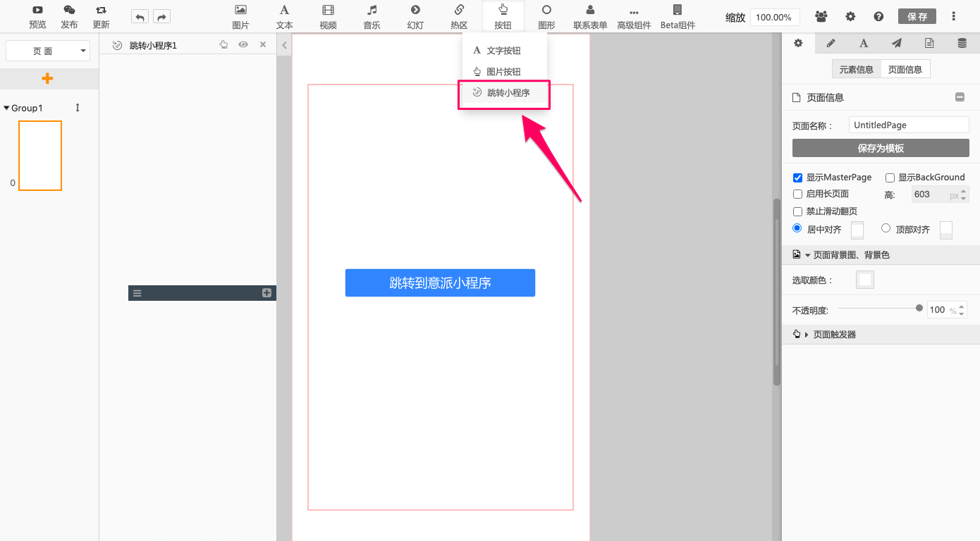The width and height of the screenshot is (980, 541).
Task: Click the undo arrow icon
Action: [140, 17]
